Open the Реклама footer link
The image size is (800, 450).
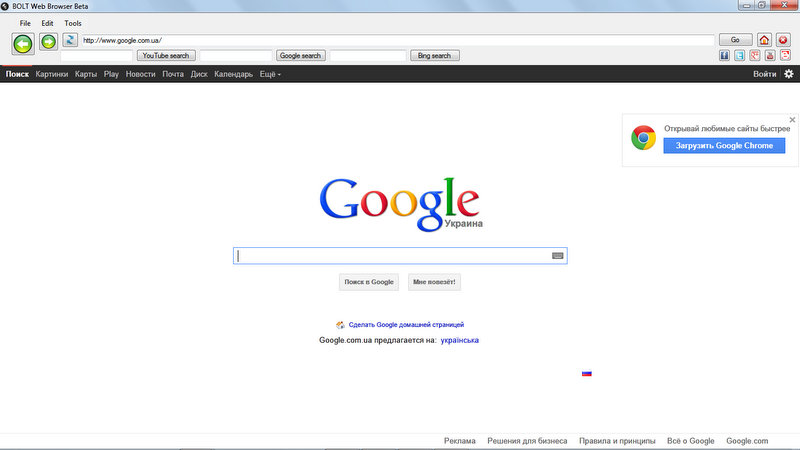pos(460,441)
